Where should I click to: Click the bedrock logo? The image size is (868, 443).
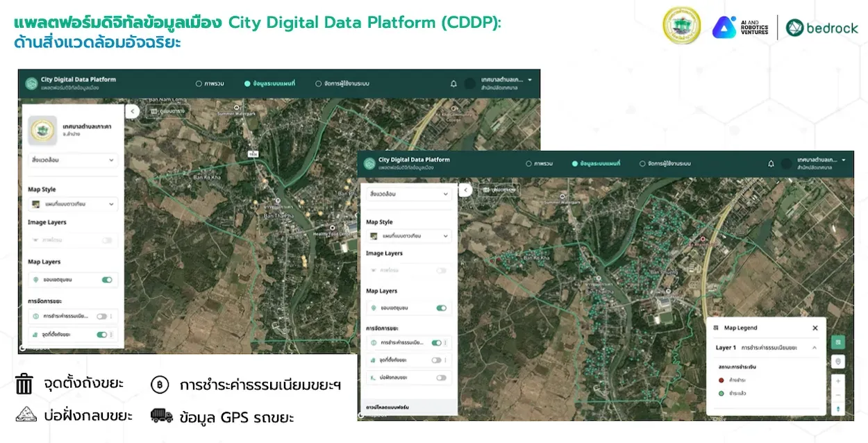click(822, 28)
